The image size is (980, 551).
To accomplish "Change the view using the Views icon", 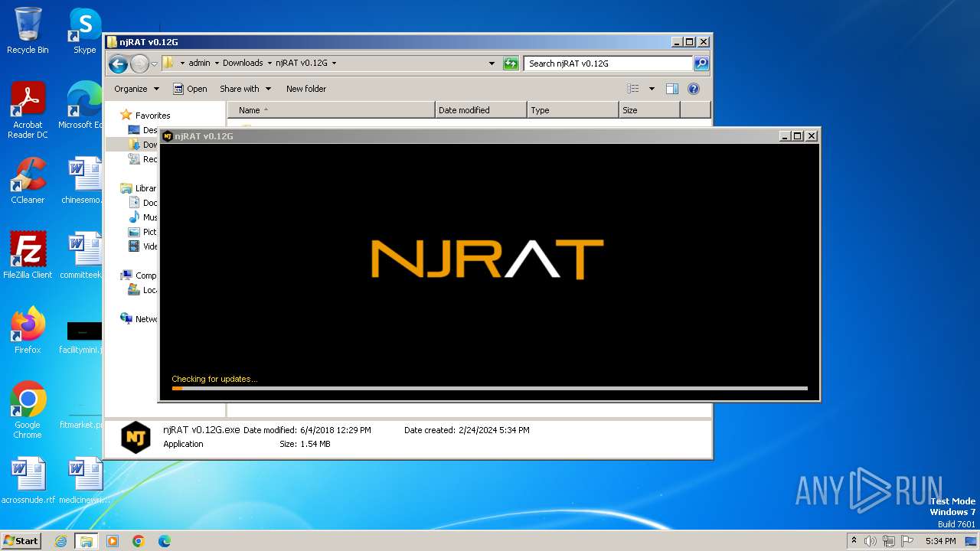I will [633, 89].
